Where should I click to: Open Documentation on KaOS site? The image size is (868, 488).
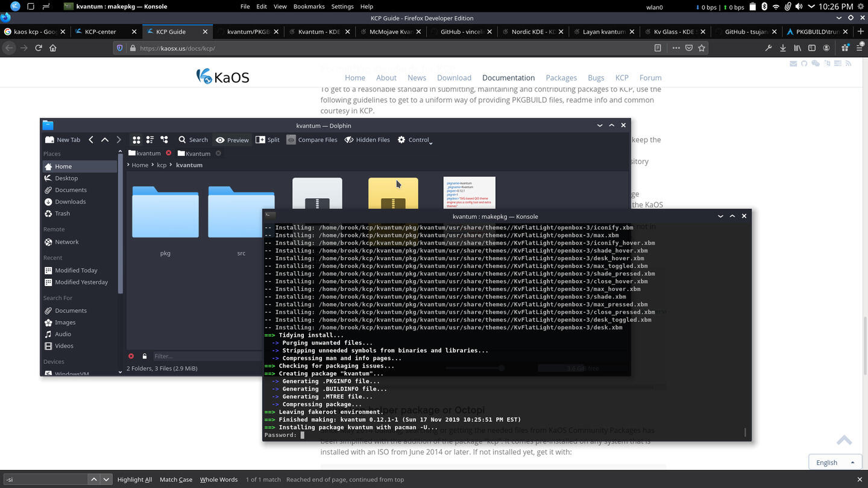pyautogui.click(x=508, y=78)
